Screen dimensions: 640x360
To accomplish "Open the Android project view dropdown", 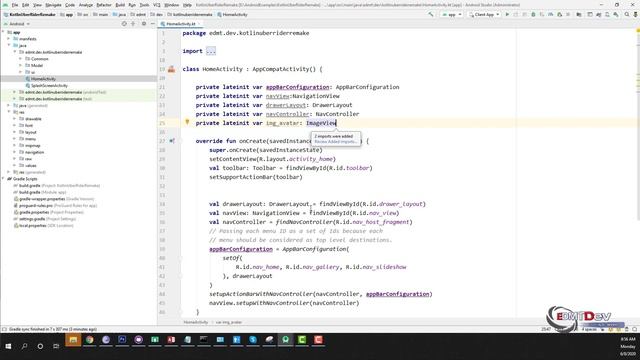I will click(x=17, y=24).
